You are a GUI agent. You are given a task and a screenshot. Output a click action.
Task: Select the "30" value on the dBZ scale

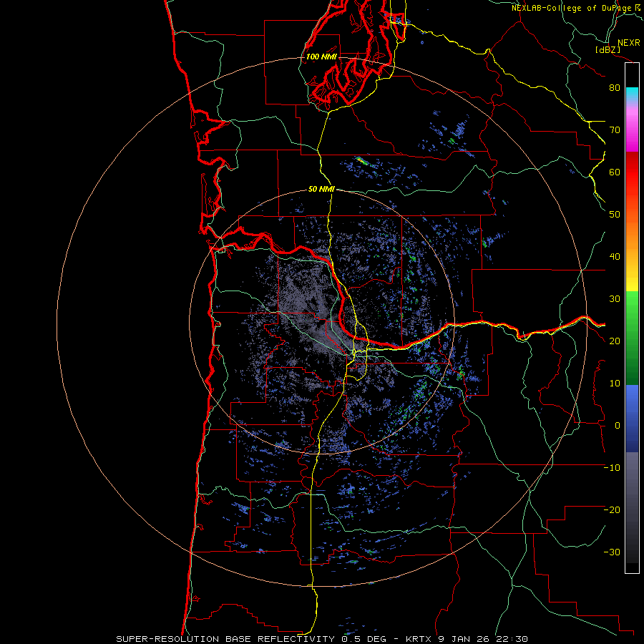tap(615, 299)
